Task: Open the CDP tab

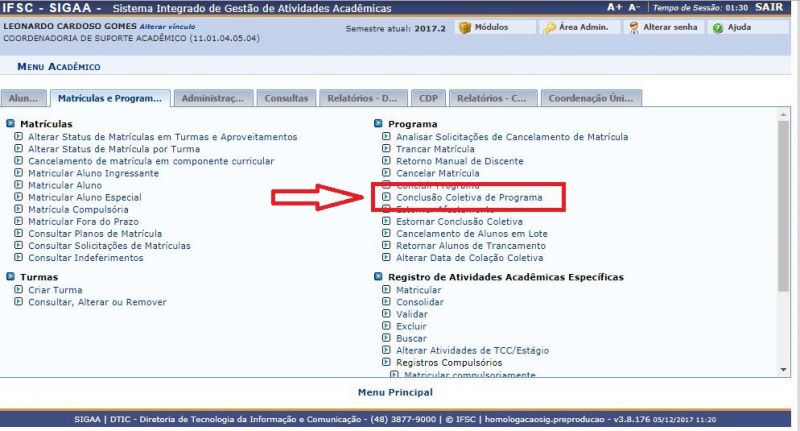Action: (428, 98)
